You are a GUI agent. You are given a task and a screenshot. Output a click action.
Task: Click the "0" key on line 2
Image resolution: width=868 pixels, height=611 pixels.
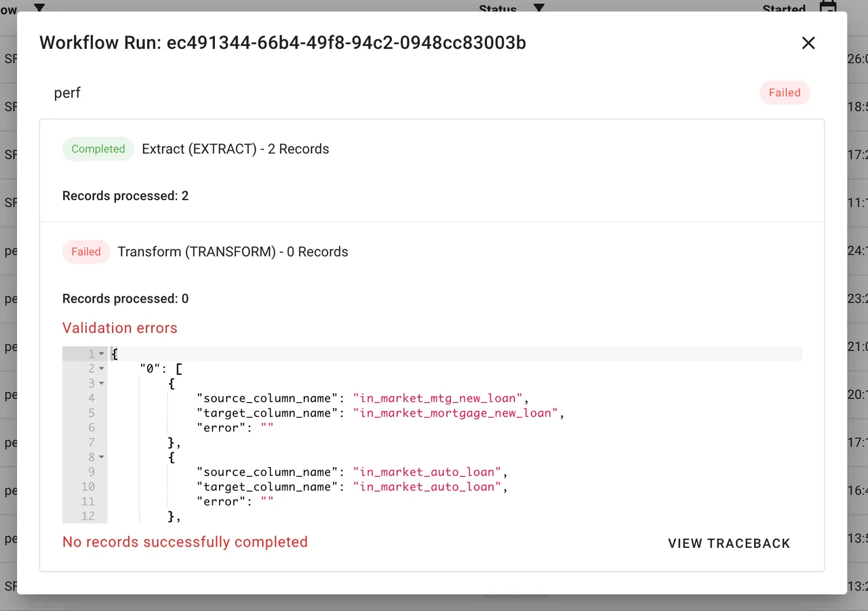(x=149, y=369)
